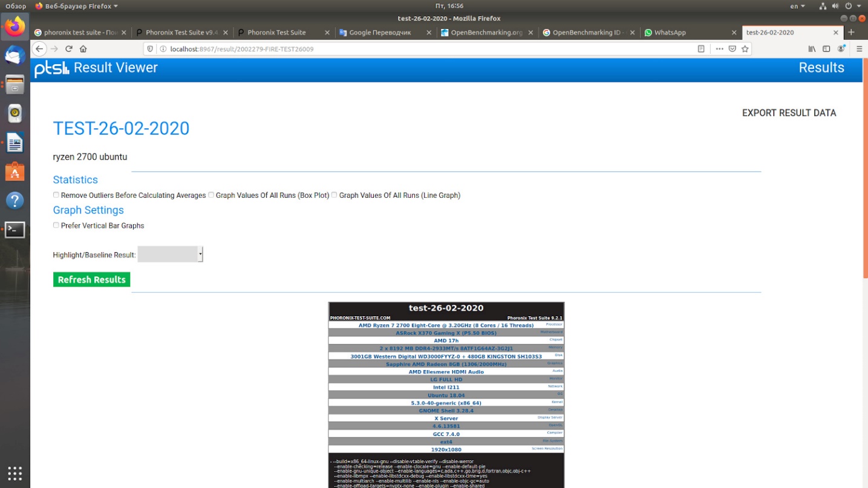Click the system info table image

(446, 395)
